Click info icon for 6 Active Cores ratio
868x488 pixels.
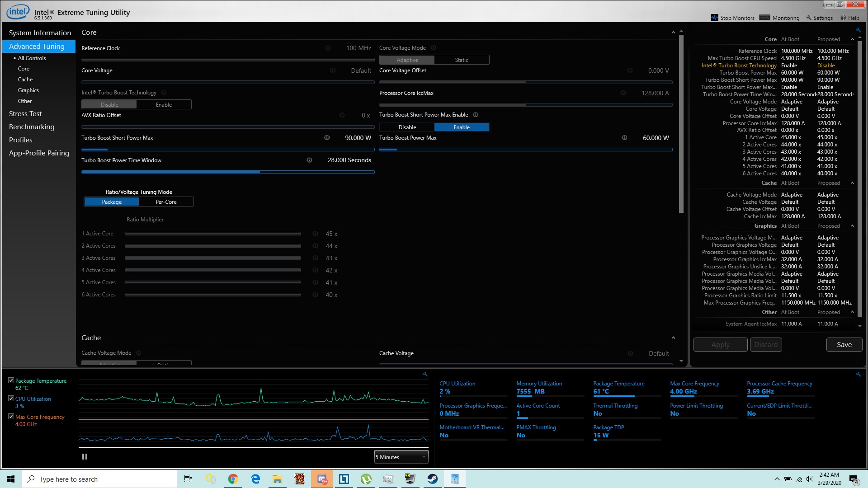315,295
